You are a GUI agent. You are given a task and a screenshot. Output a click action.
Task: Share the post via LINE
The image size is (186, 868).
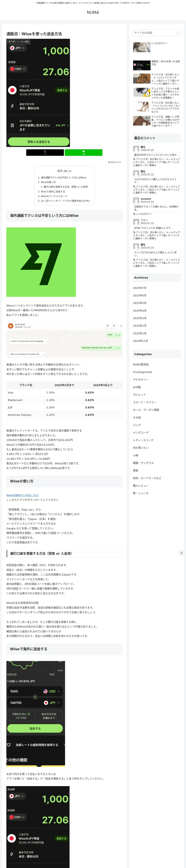point(83,152)
